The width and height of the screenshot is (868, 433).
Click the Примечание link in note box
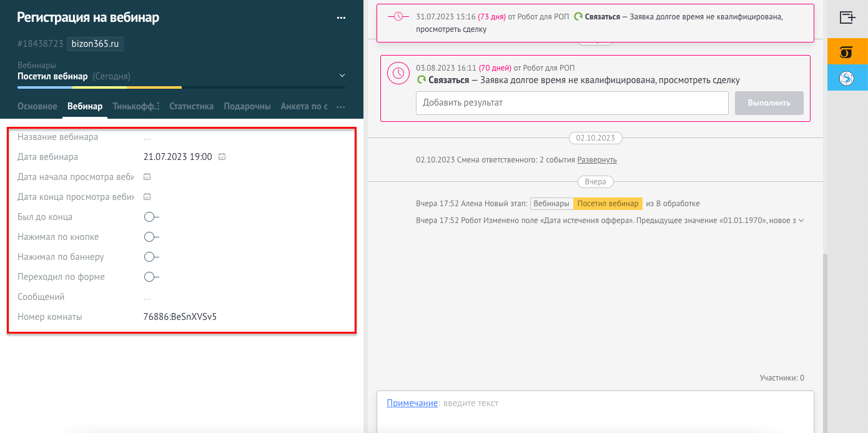412,403
